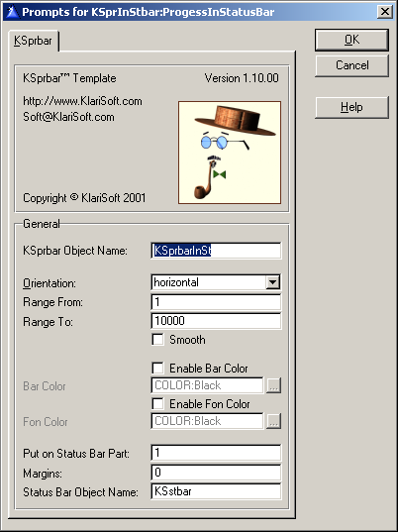This screenshot has width=398, height=532.
Task: Click the KSprbar Object Name field
Action: 216,251
